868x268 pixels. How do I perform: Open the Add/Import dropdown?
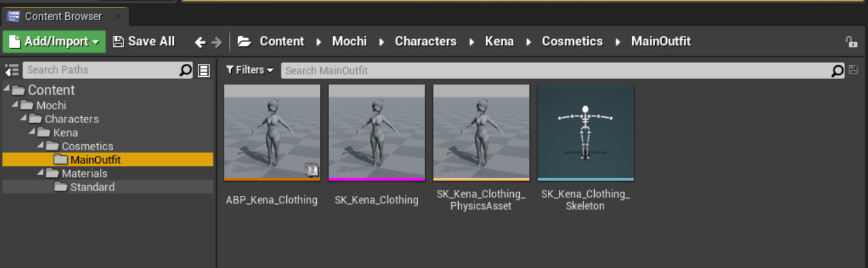tap(54, 41)
